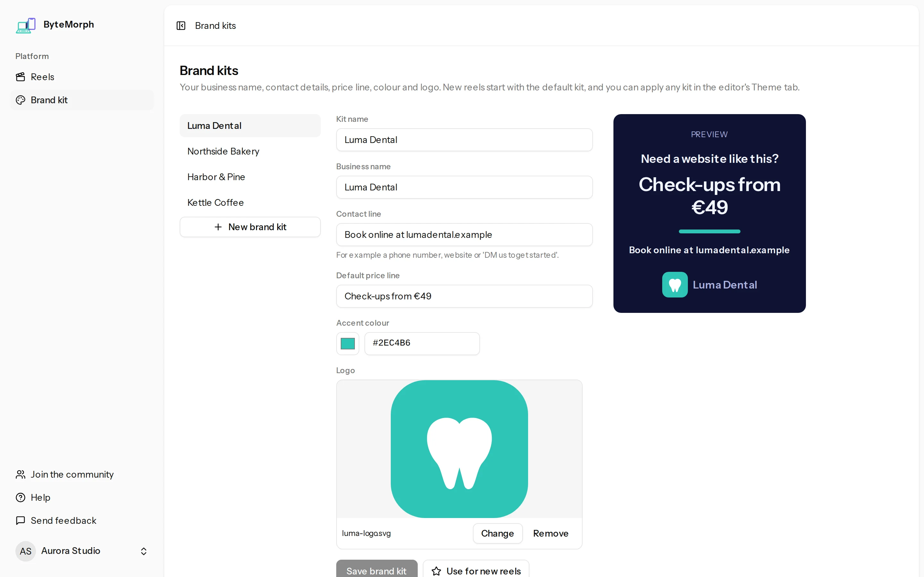This screenshot has height=577, width=924.
Task: Open Join the community people icon
Action: [21, 474]
